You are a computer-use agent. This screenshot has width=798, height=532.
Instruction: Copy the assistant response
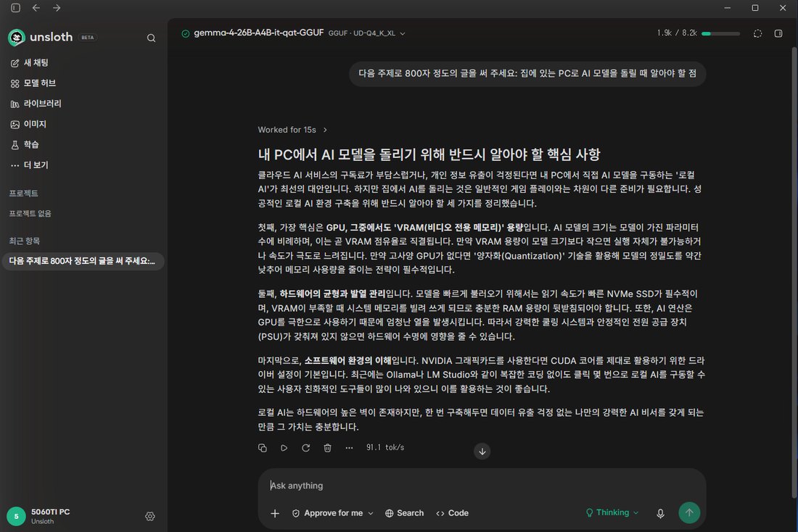pos(263,448)
